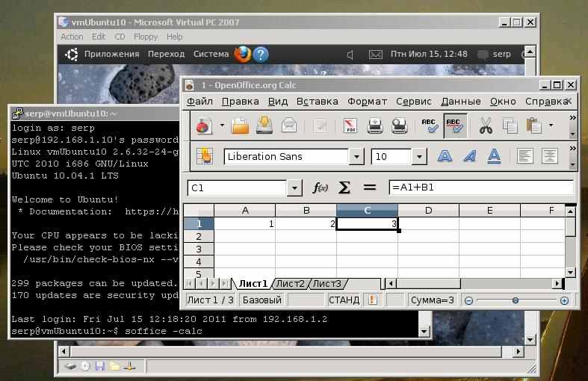The height and width of the screenshot is (381, 588).
Task: Launch Firefox from Ubuntu panel
Action: (x=242, y=55)
